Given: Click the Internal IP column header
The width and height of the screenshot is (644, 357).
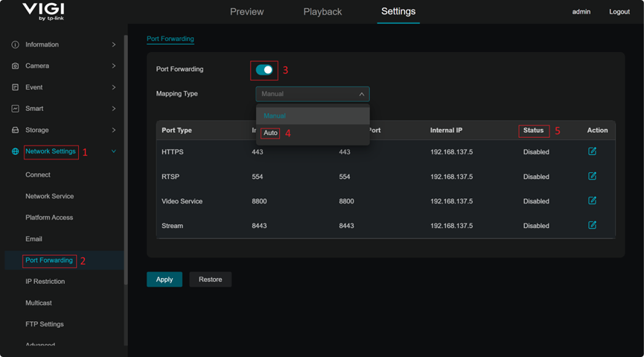Looking at the screenshot, I should (447, 130).
